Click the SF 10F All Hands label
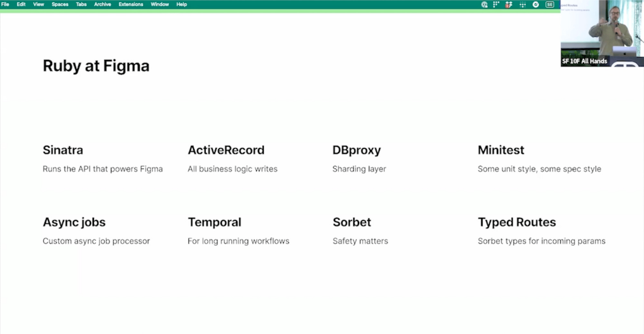644x334 pixels. [x=585, y=61]
